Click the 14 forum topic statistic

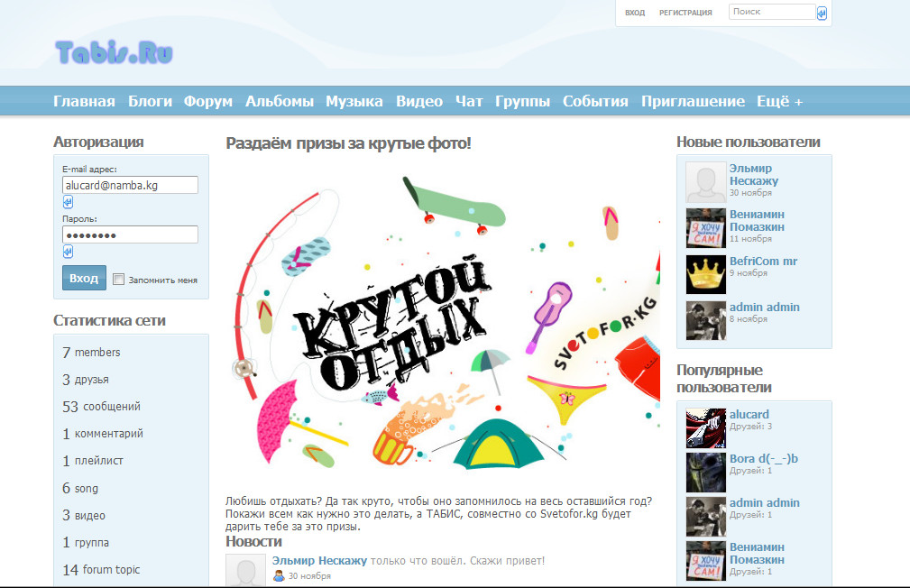click(101, 569)
